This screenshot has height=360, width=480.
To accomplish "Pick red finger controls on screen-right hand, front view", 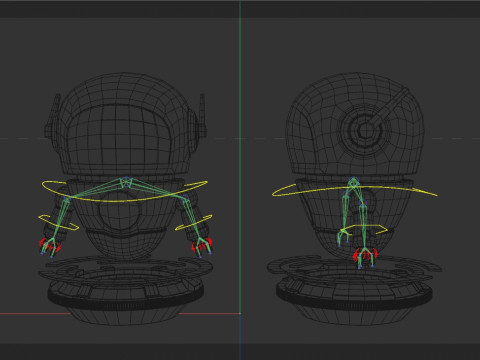I will pos(202,247).
